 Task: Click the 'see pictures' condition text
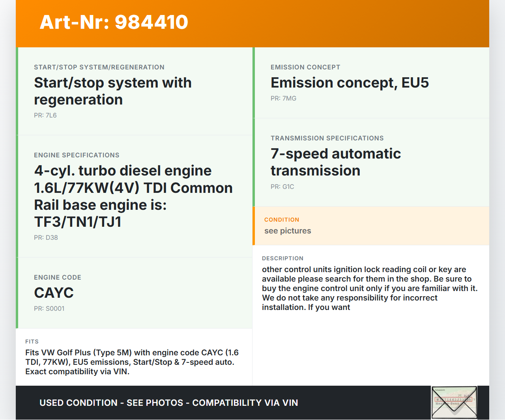tap(288, 231)
